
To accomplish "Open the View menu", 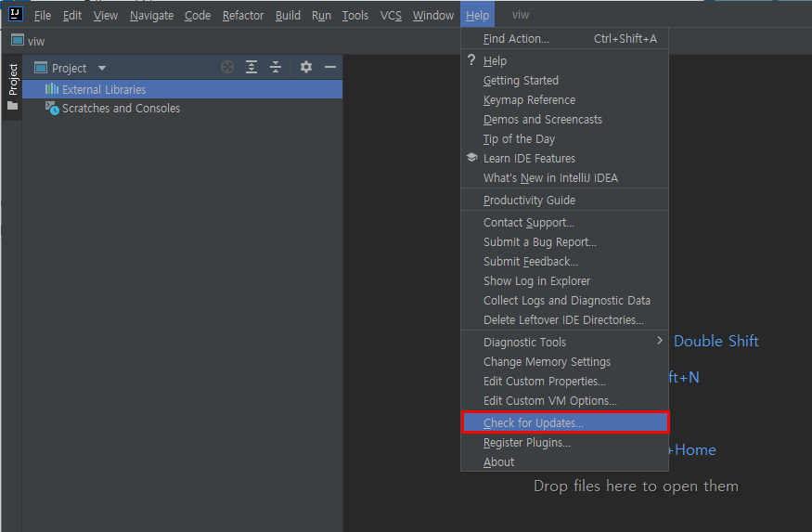I will pyautogui.click(x=106, y=16).
